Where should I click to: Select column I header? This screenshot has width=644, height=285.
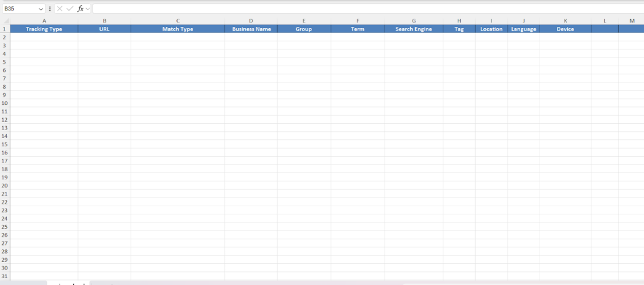tap(491, 21)
